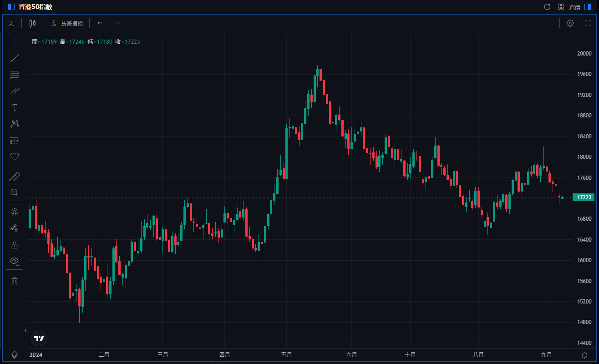Click the 五月 label on time axis
599x364 pixels.
pos(286,355)
